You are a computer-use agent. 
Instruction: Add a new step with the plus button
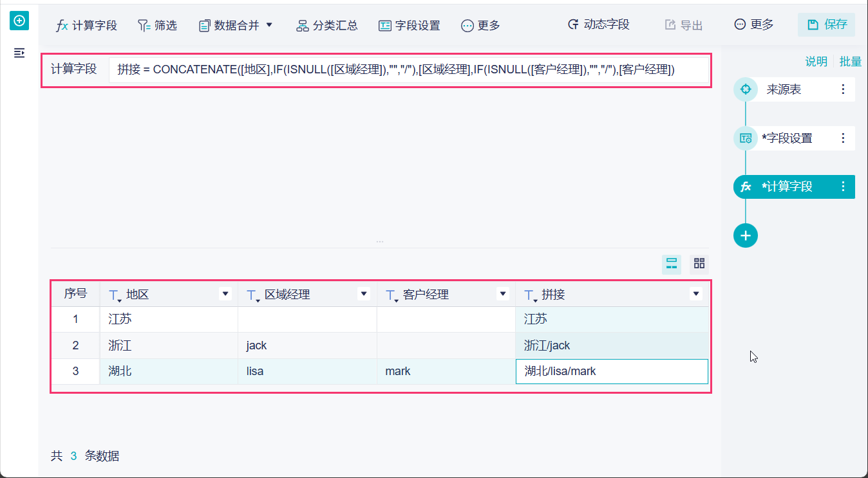click(x=746, y=235)
